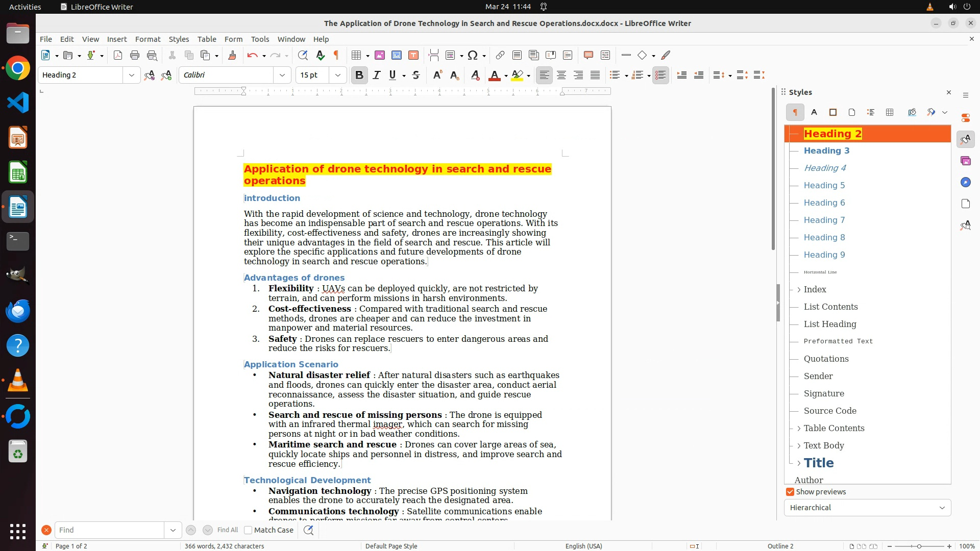Click the Strikethrough formatting icon
The image size is (980, 551).
pyautogui.click(x=416, y=75)
